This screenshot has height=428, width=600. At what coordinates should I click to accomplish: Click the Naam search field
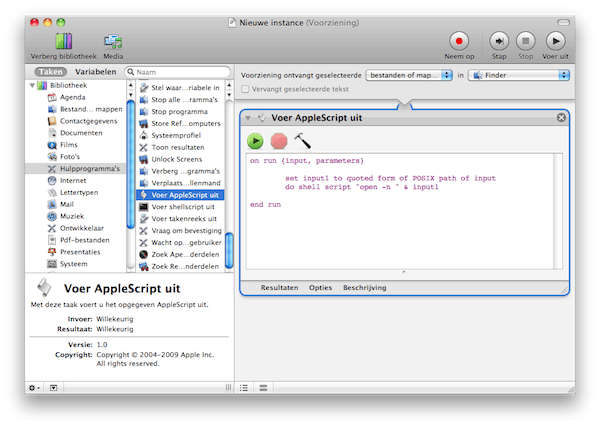178,72
